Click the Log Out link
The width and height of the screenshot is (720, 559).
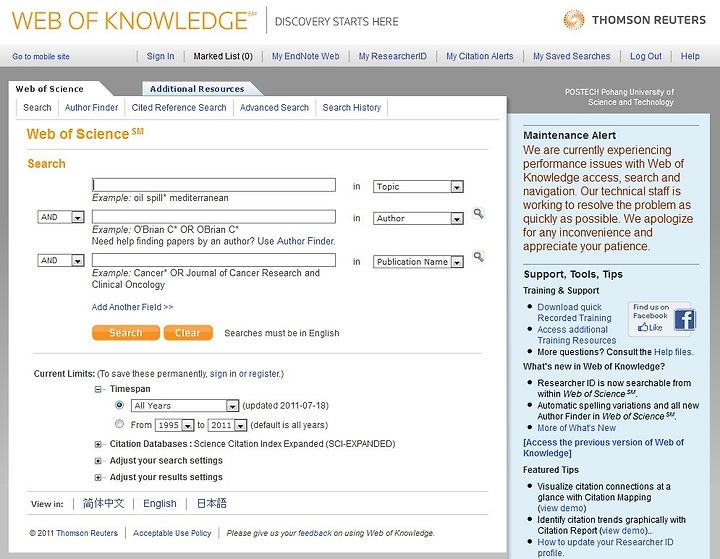[646, 56]
